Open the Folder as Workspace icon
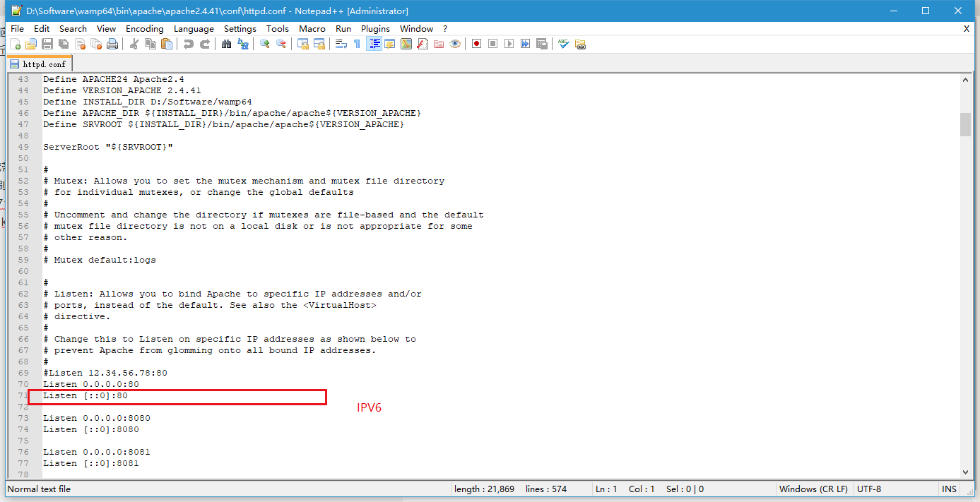Screen dimensions: 980x502 point(438,44)
